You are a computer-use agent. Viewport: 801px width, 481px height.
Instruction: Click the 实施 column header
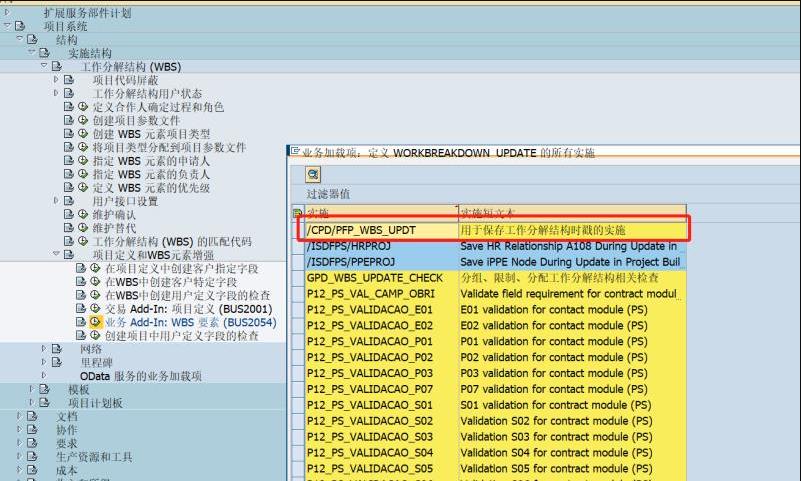(381, 213)
